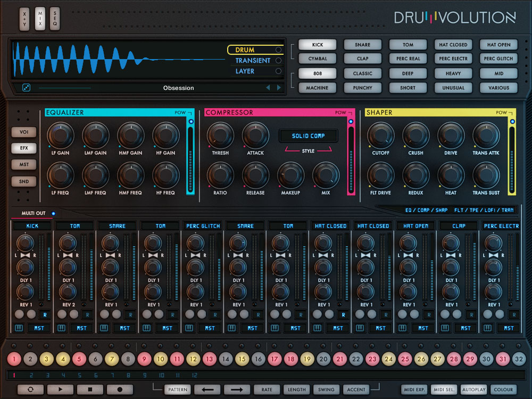Click the loop/cycle transport button
Viewport: 532px width, 399px height.
point(31,389)
